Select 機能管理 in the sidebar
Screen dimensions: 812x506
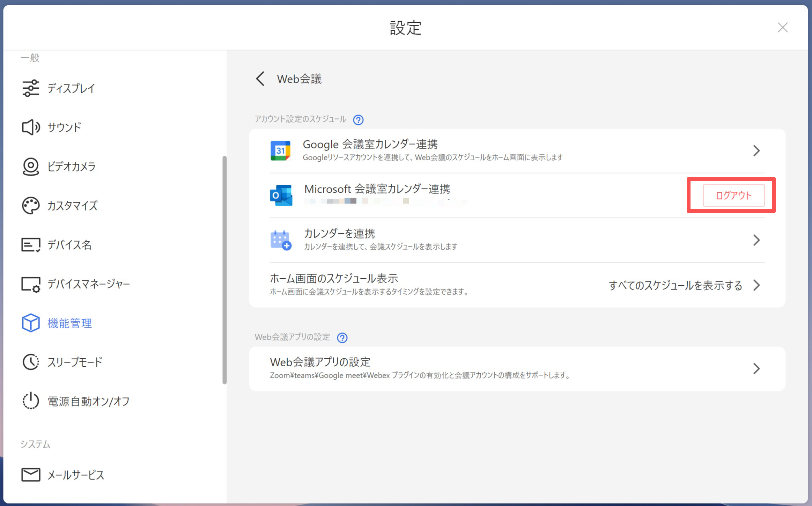(69, 323)
